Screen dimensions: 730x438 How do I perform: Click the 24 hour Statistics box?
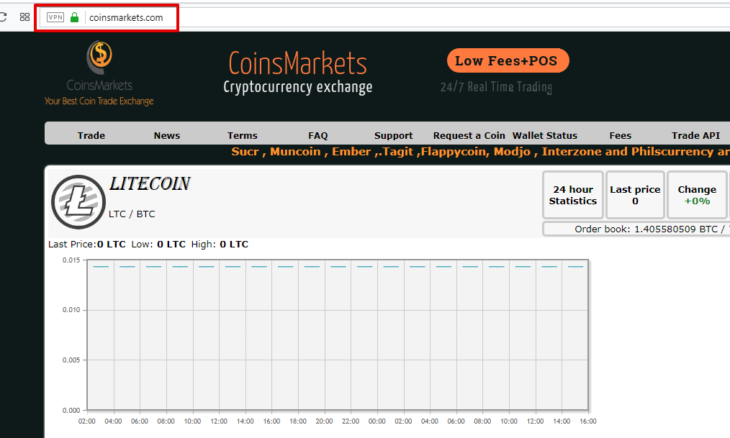point(573,195)
